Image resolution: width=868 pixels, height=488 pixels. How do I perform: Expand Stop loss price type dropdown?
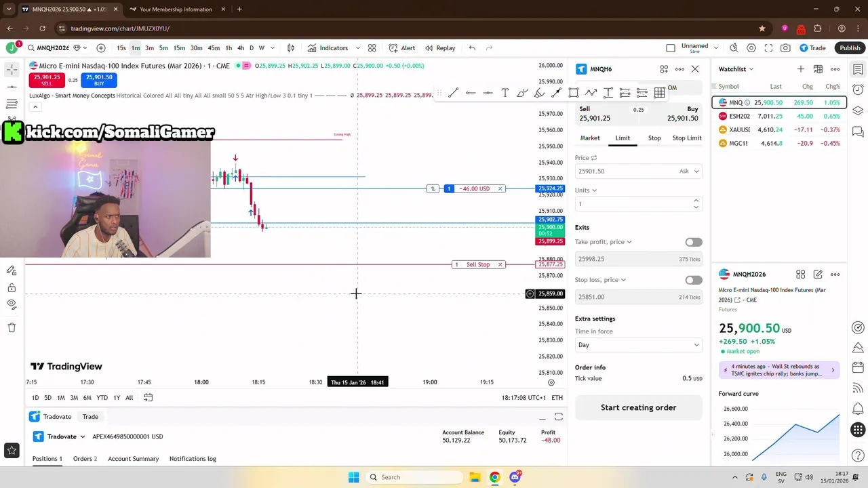point(600,280)
